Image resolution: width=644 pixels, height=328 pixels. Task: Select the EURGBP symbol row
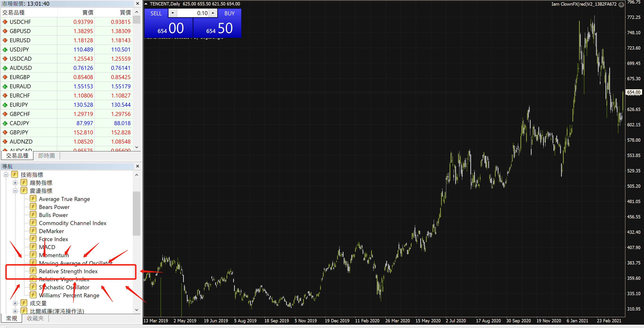coord(67,77)
